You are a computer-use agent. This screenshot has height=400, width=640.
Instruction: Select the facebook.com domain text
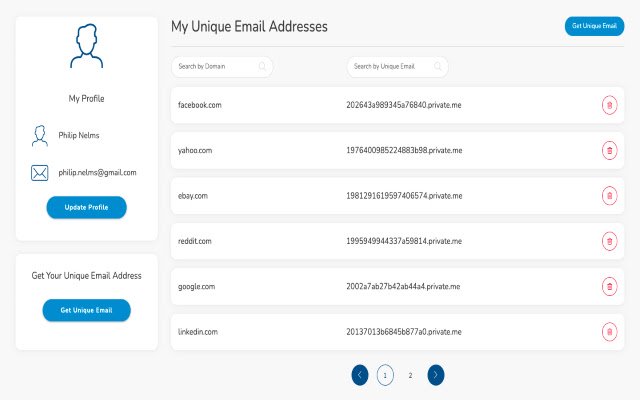[200, 105]
